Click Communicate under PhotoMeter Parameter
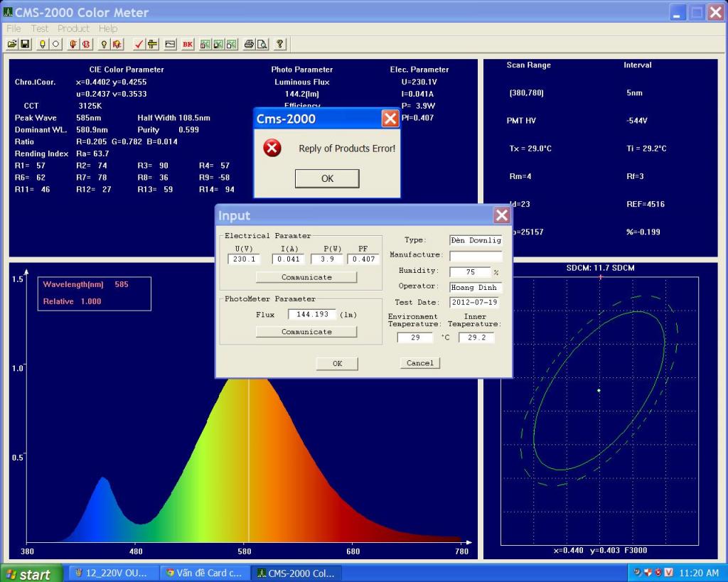Viewport: 728px width, 582px height. 306,332
